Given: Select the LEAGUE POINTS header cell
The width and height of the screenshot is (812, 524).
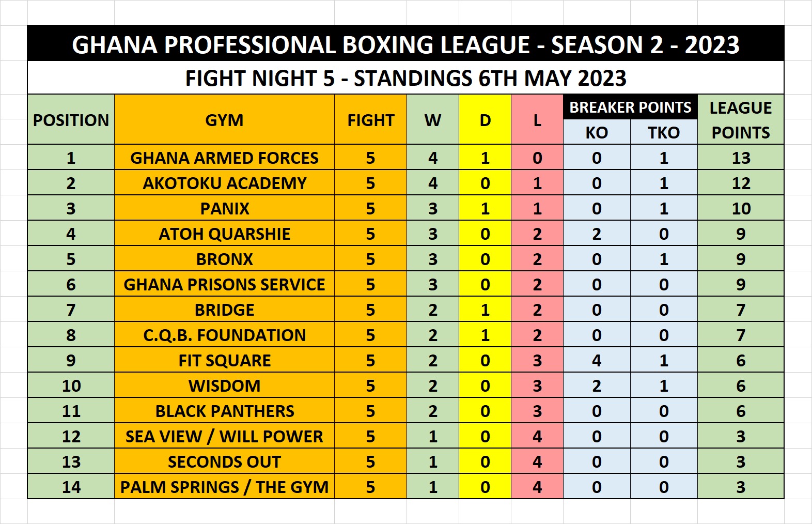Looking at the screenshot, I should pyautogui.click(x=740, y=120).
